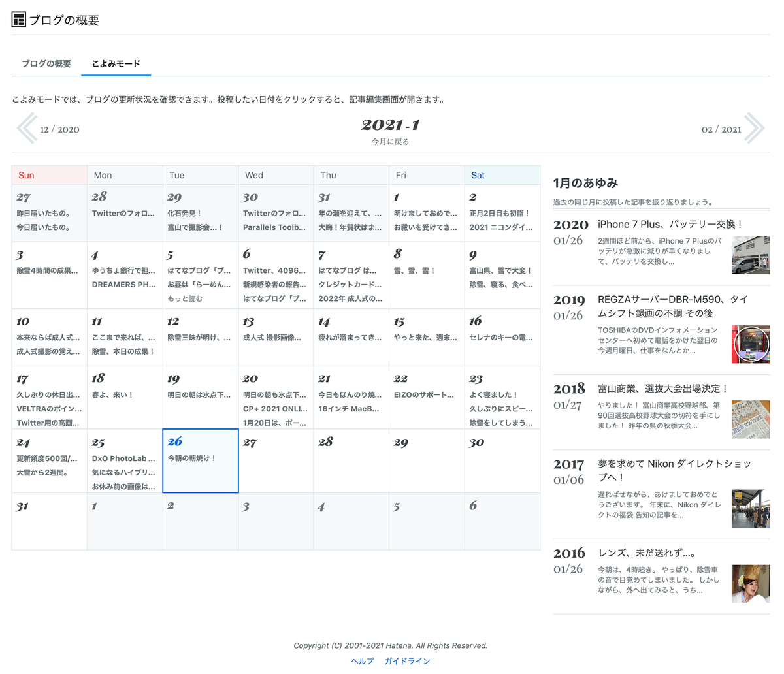
Task: Click the blog overview icon beside ブログの概要 heading
Action: pos(19,20)
